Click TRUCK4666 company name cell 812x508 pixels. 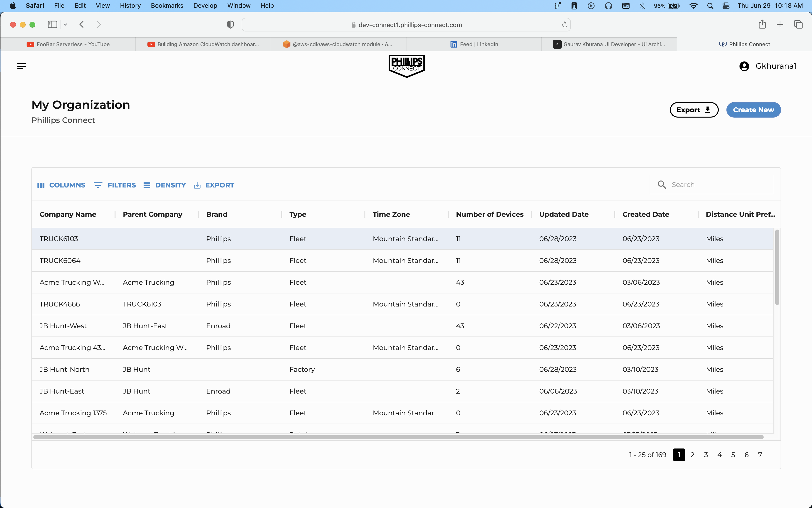click(60, 304)
